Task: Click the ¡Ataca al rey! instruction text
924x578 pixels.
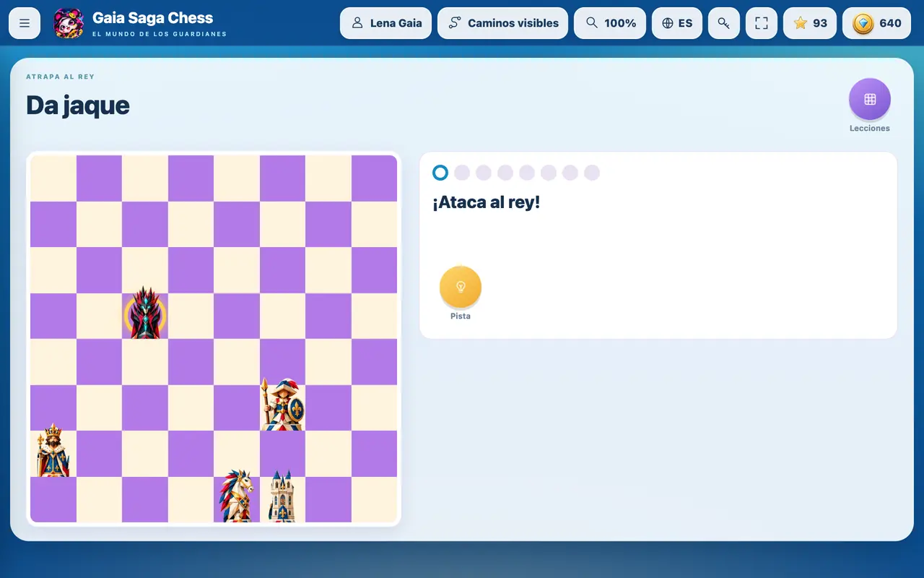Action: [x=487, y=202]
